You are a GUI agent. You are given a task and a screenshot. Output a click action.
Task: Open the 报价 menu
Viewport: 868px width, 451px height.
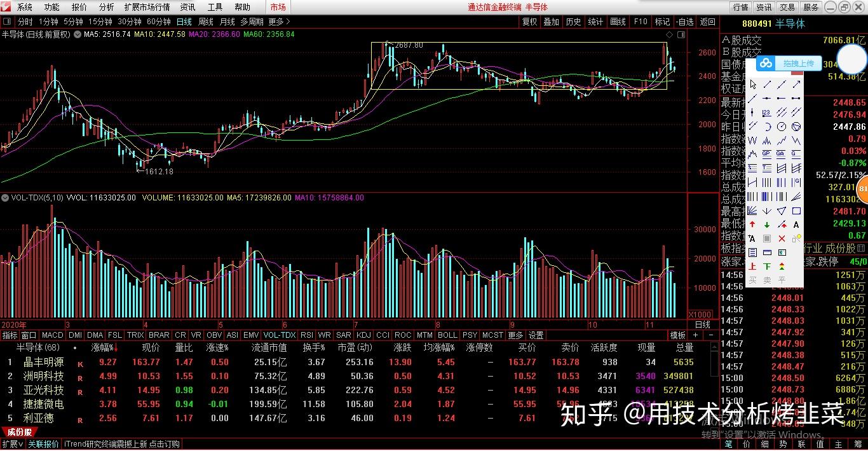[79, 8]
